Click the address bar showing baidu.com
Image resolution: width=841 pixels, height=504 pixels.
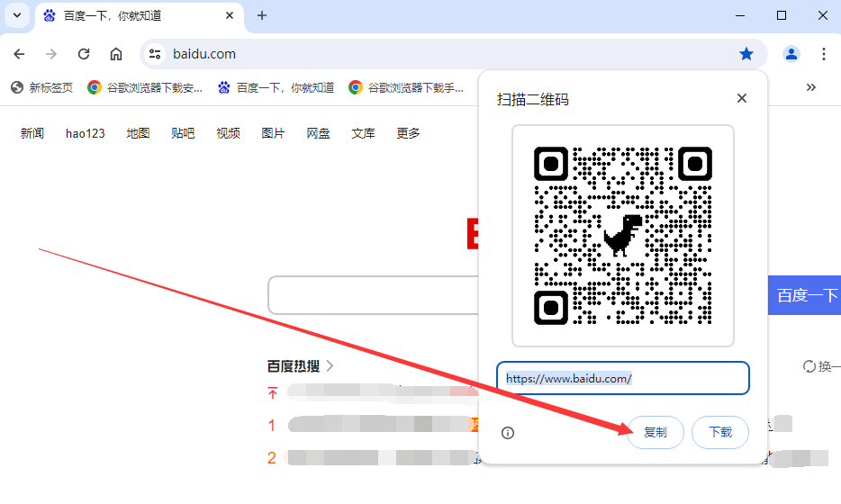click(x=453, y=54)
